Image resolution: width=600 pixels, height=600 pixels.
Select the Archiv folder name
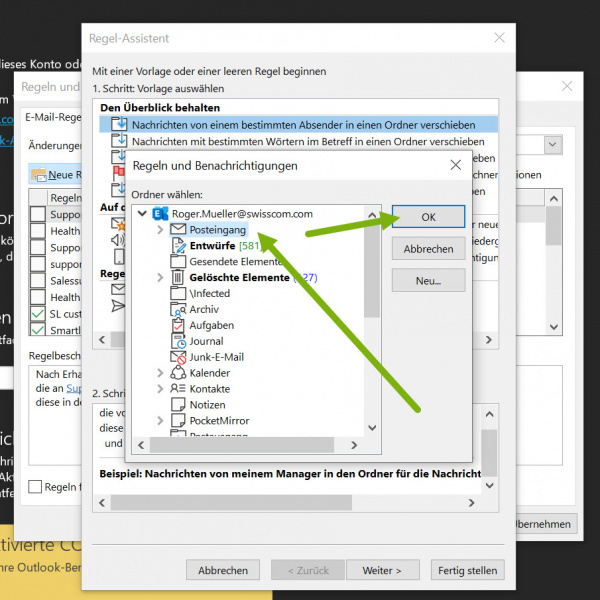click(x=204, y=309)
